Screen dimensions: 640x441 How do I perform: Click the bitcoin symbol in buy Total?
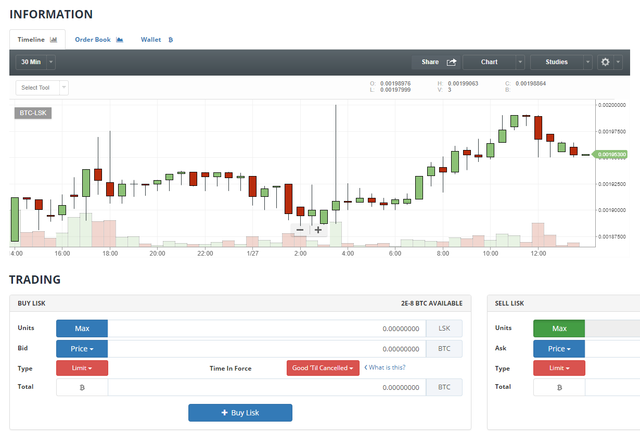82,386
